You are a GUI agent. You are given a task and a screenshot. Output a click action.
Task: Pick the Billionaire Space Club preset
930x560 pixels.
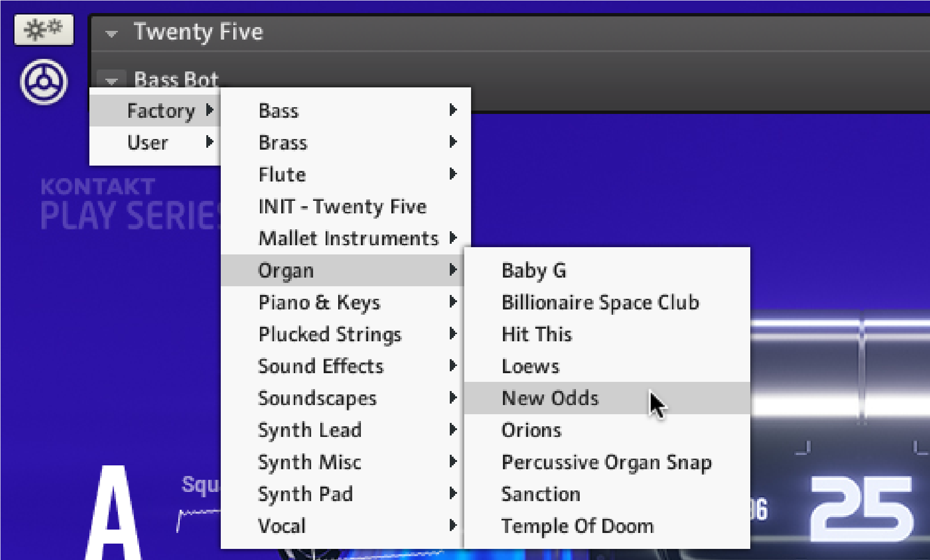(600, 303)
